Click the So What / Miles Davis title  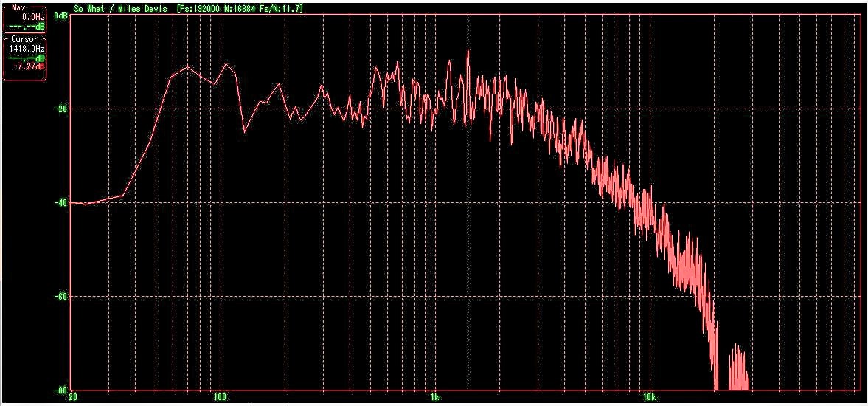pos(121,8)
